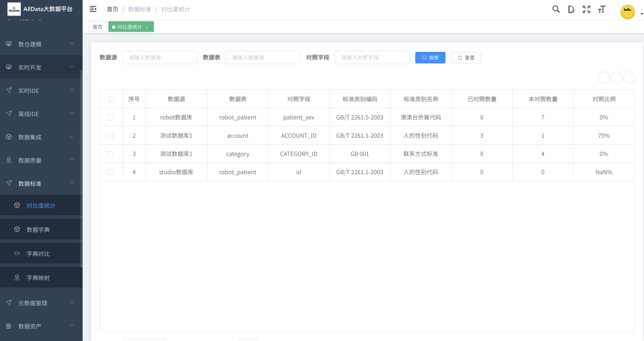Expand the 数仓建模 sidebar menu
Image resolution: width=644 pixels, height=341 pixels.
pos(41,44)
